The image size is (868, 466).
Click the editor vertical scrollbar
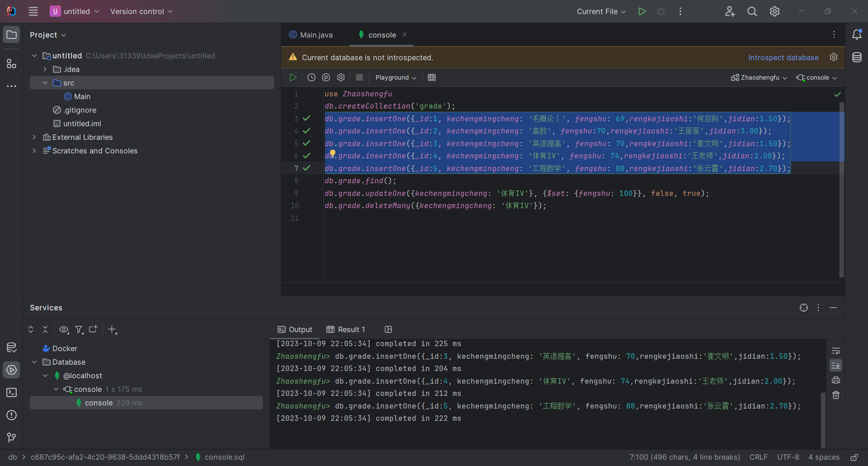point(841,190)
